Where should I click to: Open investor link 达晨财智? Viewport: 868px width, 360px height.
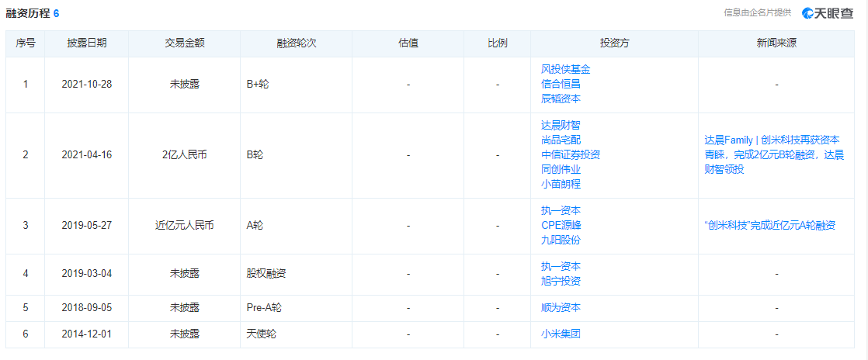pos(561,126)
